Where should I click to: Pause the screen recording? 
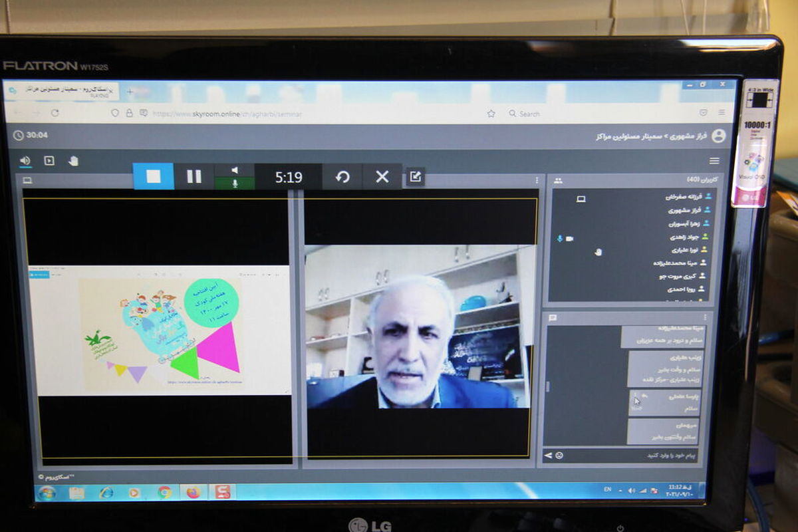click(194, 176)
